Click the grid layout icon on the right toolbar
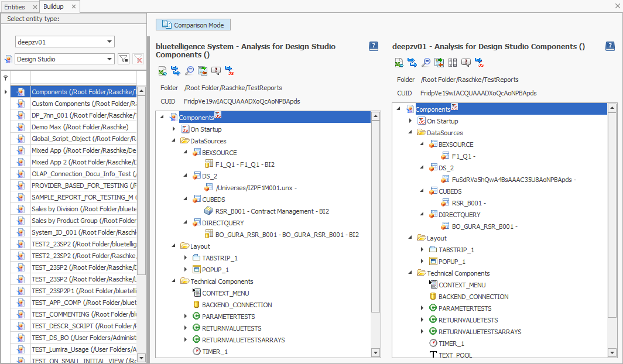623x364 pixels. point(452,62)
